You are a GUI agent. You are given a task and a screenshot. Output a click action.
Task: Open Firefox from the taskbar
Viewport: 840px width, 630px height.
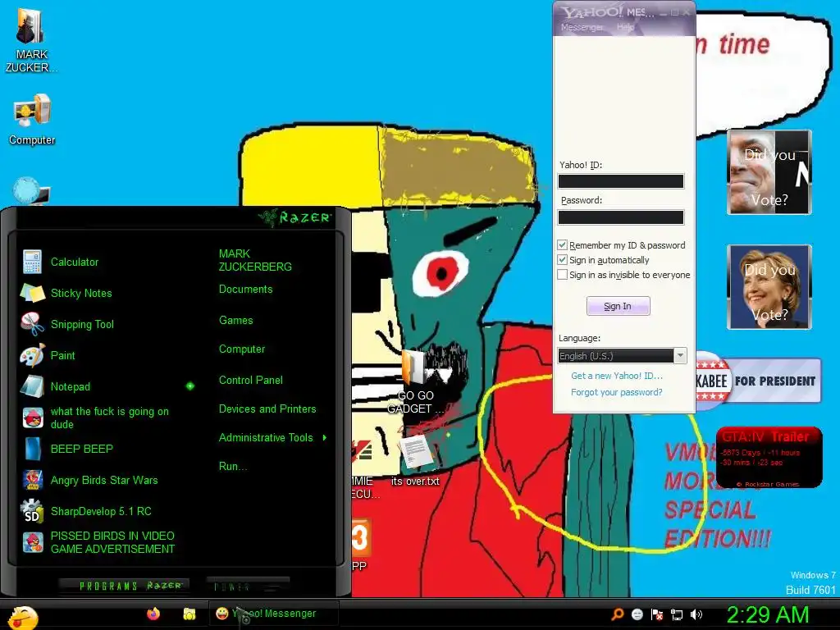click(x=153, y=614)
